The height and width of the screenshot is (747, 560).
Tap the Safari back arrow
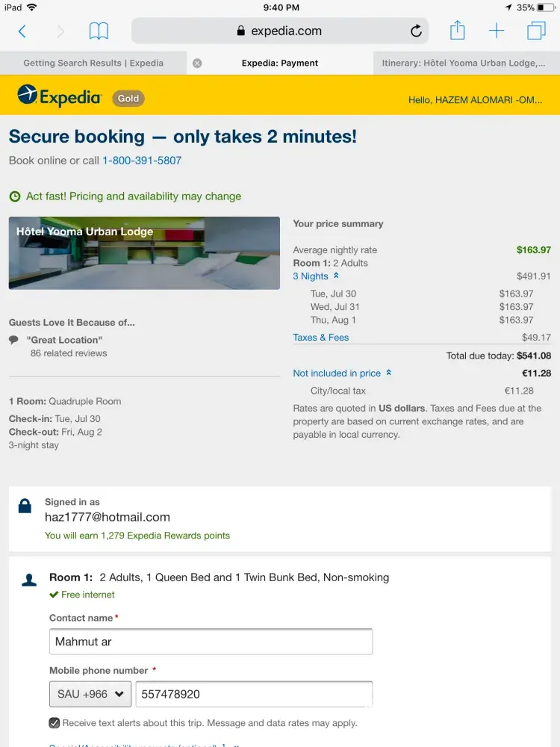[x=22, y=31]
